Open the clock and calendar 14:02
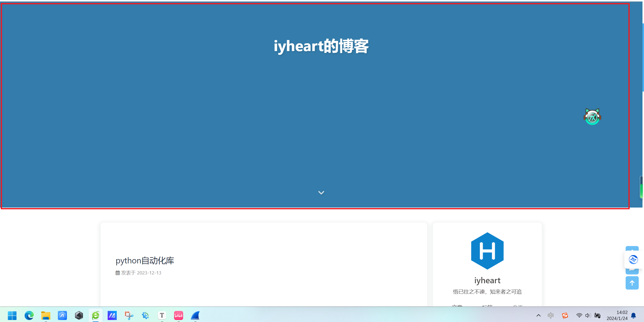This screenshot has width=644, height=322. tap(617, 315)
